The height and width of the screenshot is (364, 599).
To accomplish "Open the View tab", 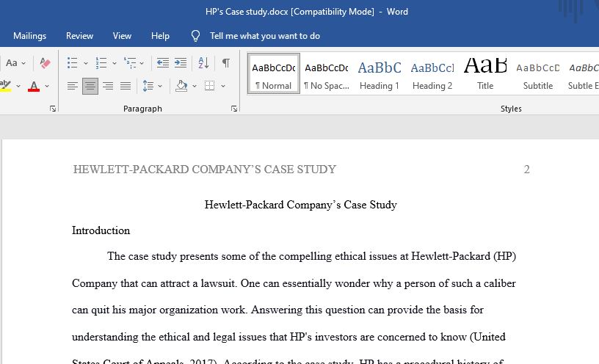I will (122, 36).
